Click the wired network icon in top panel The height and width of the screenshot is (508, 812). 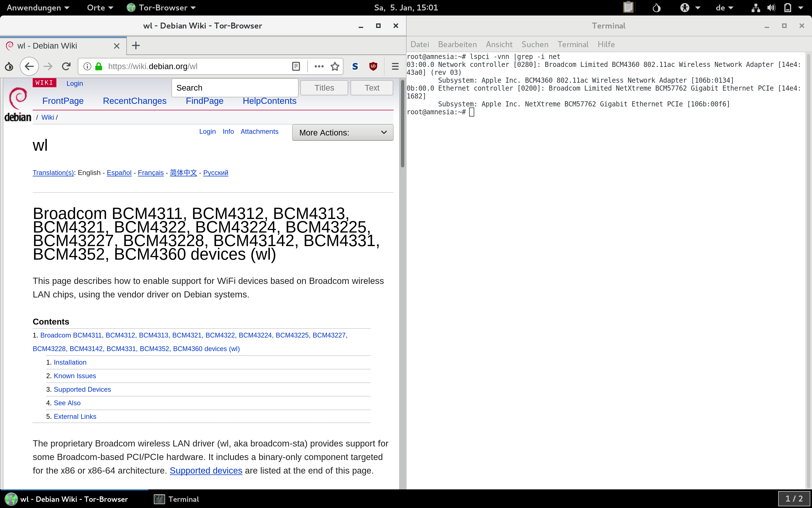pos(756,7)
